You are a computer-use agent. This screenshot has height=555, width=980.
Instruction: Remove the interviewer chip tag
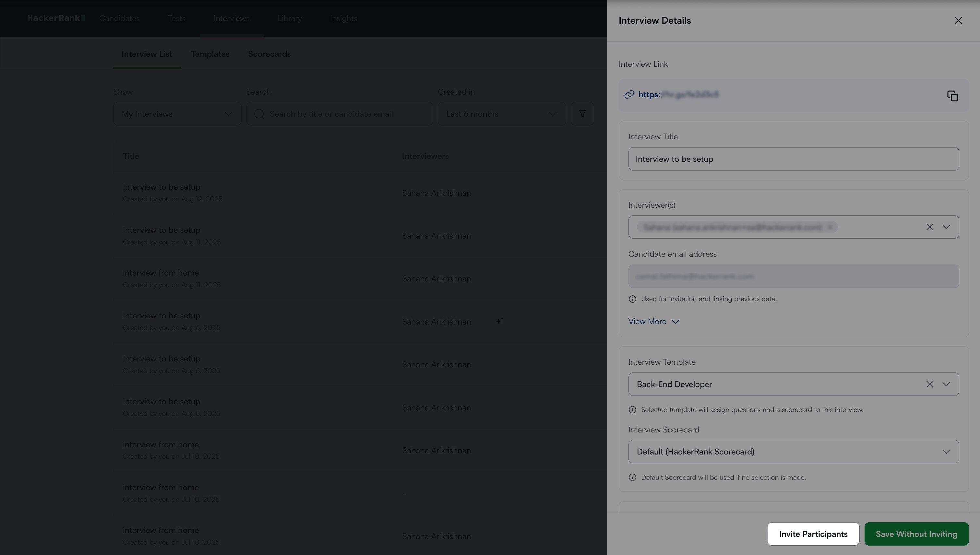(830, 227)
